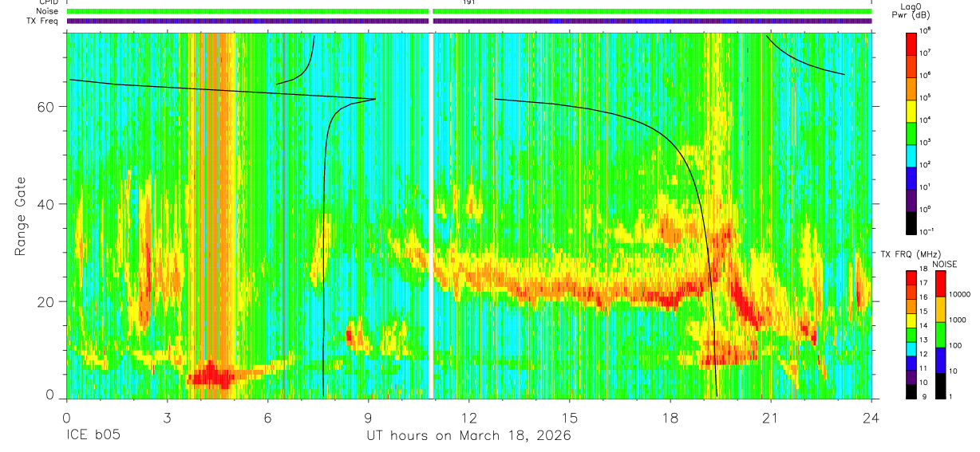Click the 10^-1 label on the power colorbar
The image size is (980, 452).
(x=927, y=231)
